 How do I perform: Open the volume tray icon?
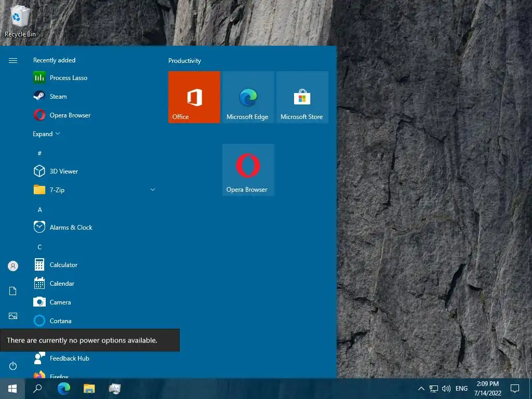(x=446, y=389)
